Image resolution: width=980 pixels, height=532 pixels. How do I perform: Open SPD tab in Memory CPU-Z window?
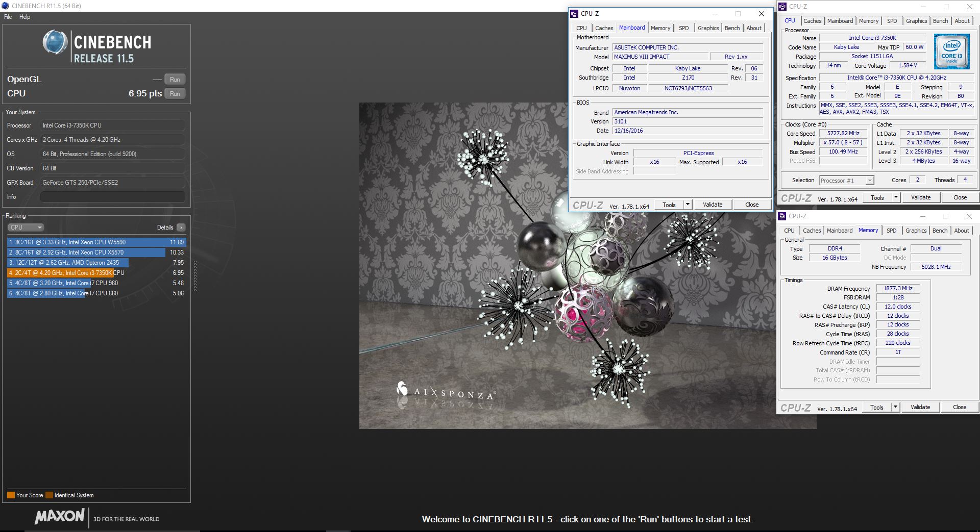(891, 231)
